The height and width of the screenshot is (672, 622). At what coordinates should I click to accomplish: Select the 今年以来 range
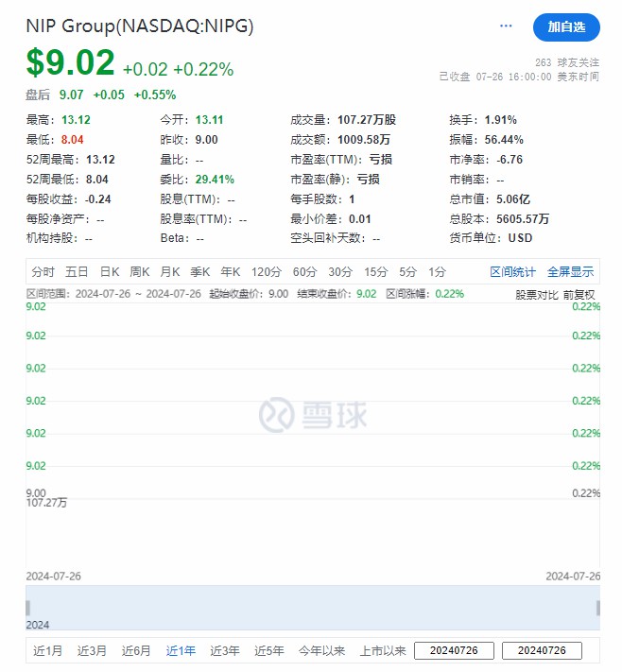click(x=321, y=650)
